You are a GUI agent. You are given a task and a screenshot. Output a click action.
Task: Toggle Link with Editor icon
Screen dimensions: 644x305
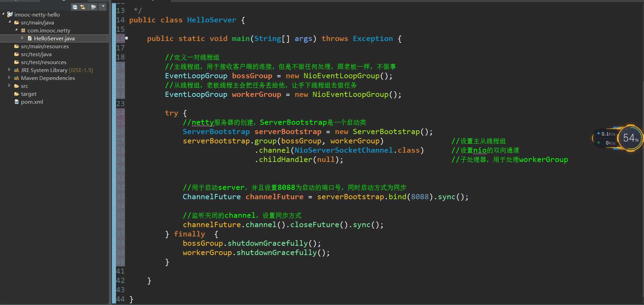coord(83,7)
